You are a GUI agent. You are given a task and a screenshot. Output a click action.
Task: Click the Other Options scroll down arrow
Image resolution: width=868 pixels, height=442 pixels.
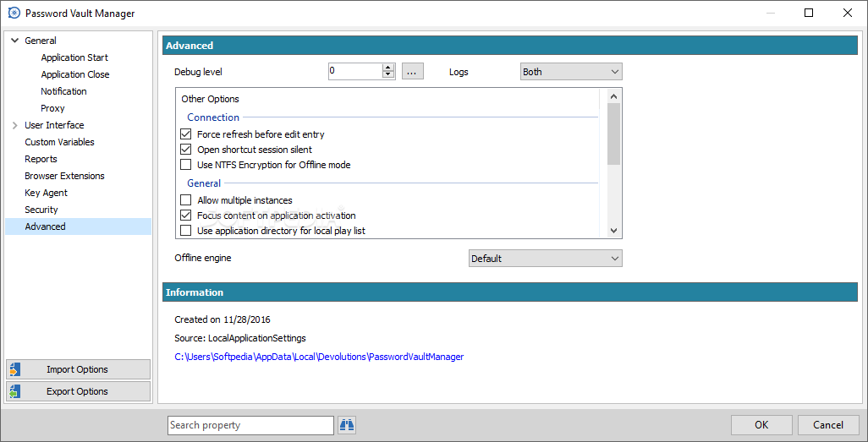point(613,230)
